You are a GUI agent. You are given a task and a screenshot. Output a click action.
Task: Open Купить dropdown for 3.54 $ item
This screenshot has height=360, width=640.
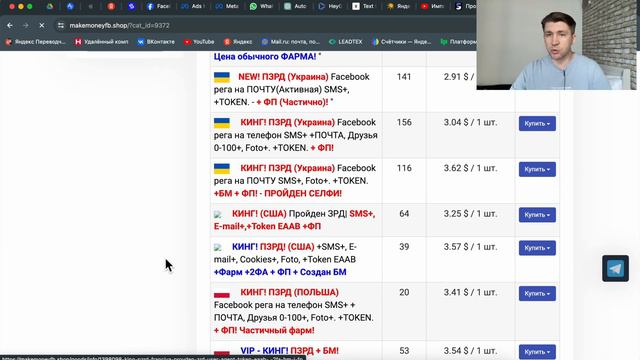537,352
